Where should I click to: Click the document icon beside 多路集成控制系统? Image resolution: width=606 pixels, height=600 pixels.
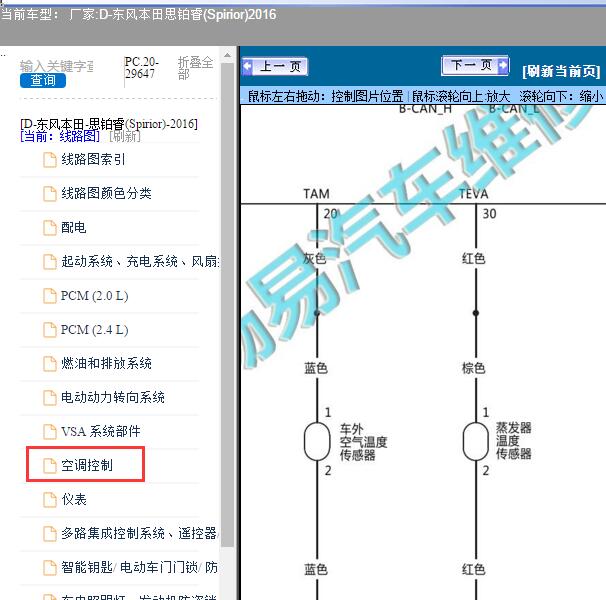[49, 534]
